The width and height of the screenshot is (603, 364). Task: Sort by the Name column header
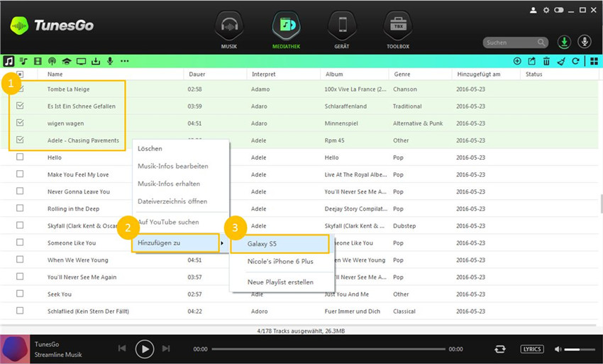point(55,75)
